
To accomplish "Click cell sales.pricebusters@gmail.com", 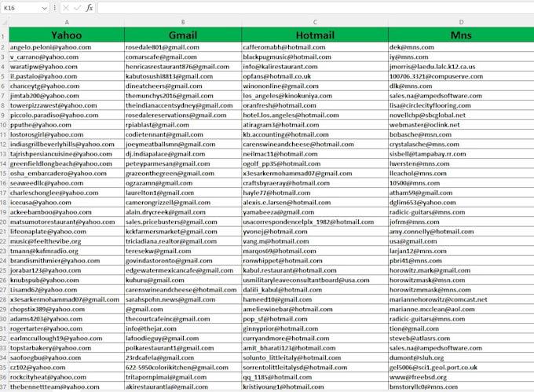I will pyautogui.click(x=183, y=222).
